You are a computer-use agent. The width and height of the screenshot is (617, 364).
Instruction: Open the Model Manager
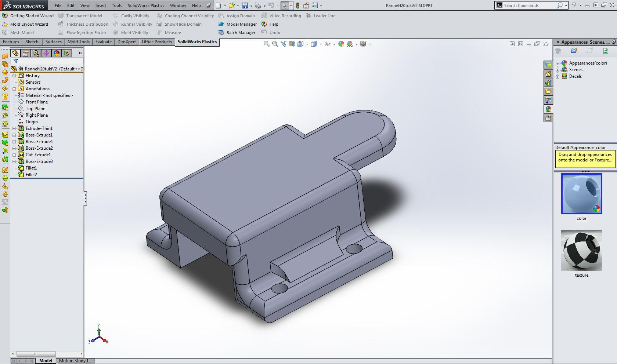pyautogui.click(x=237, y=24)
